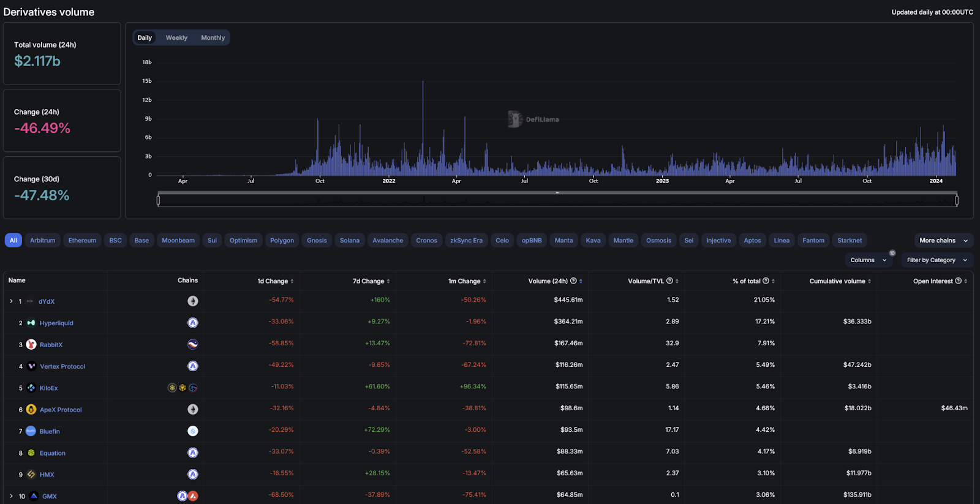Click the Arbitrum chain icon in HMX row
980x504 pixels.
coord(193,474)
